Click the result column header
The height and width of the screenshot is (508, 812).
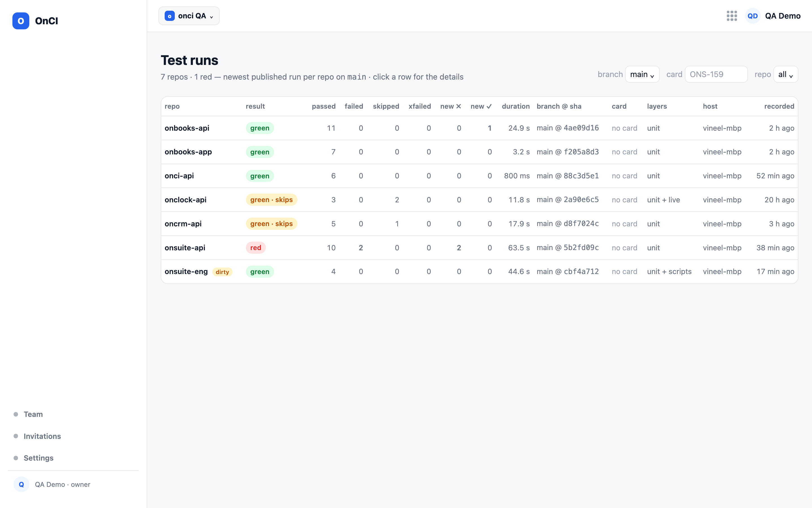255,106
